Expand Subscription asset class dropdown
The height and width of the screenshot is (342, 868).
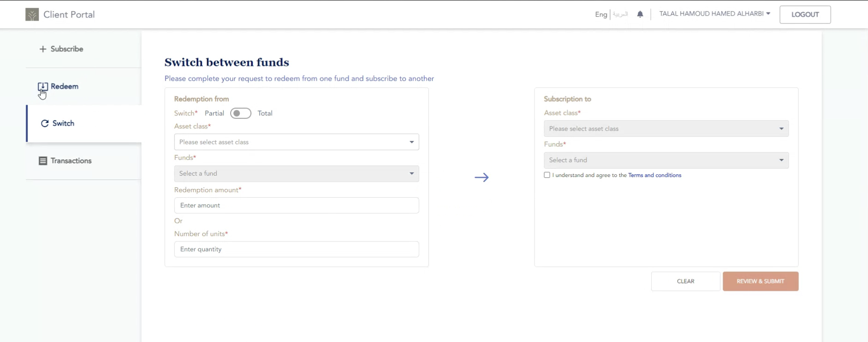tap(666, 129)
